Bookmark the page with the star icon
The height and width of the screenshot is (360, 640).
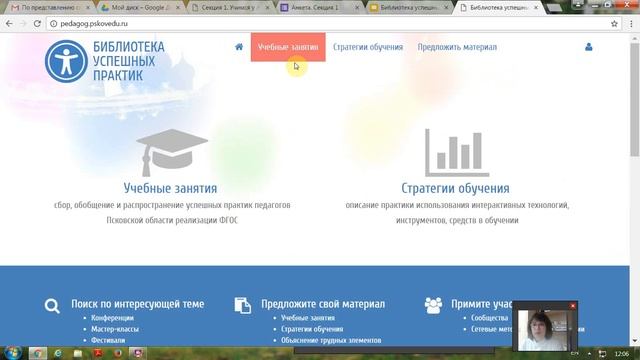[614, 24]
